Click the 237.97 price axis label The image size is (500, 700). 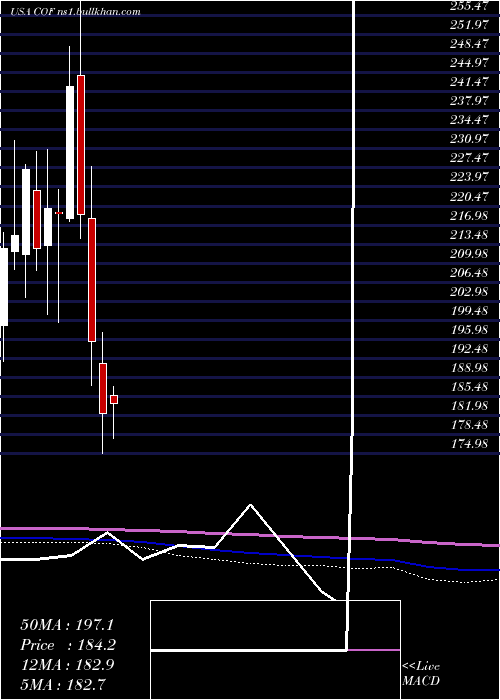(470, 101)
